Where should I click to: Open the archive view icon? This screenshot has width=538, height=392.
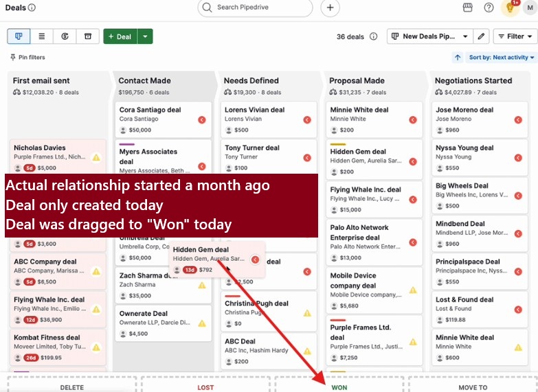[88, 36]
